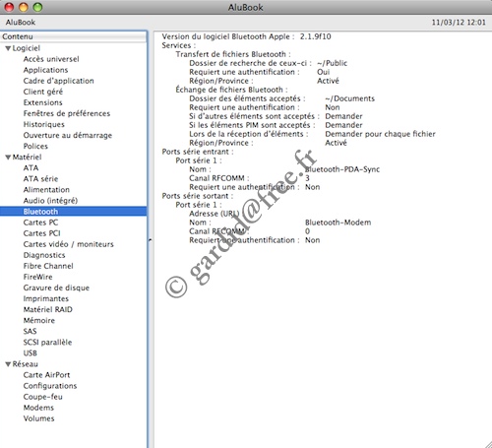Show Alimentation information
492x448 pixels.
click(46, 190)
